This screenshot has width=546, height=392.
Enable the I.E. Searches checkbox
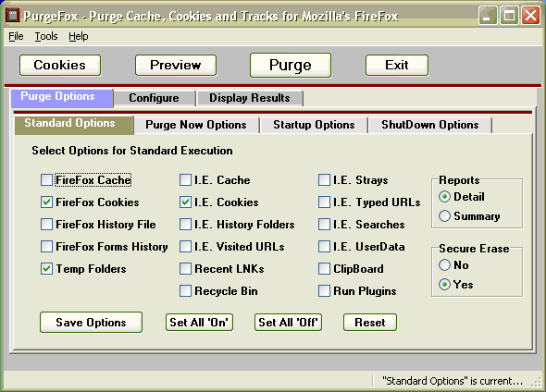click(x=325, y=225)
